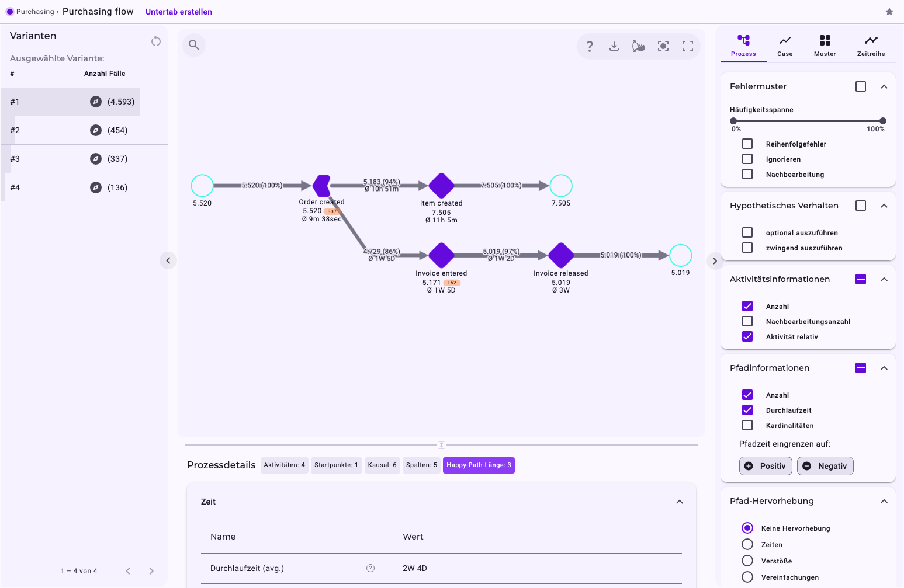Switch to the Muster tab
This screenshot has height=588, width=904.
click(x=825, y=46)
